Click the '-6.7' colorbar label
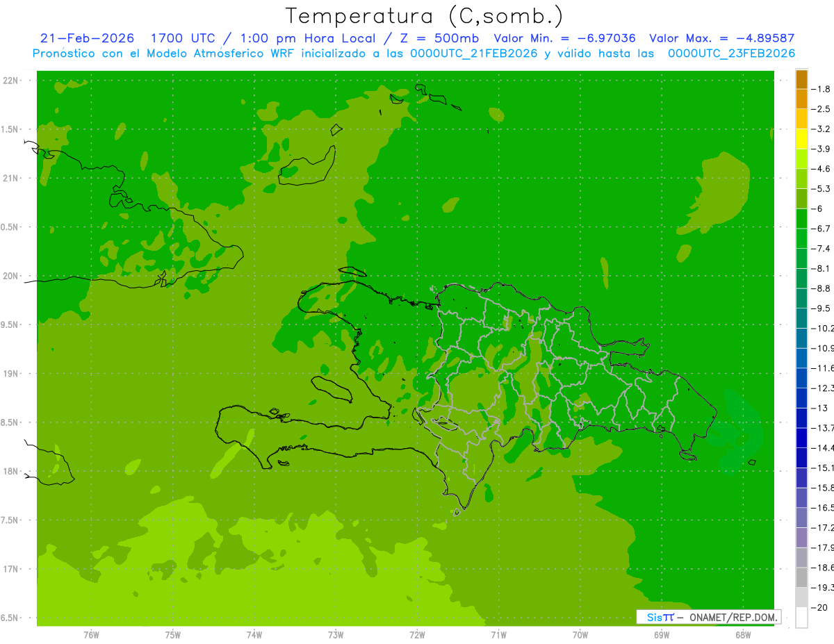 click(822, 229)
